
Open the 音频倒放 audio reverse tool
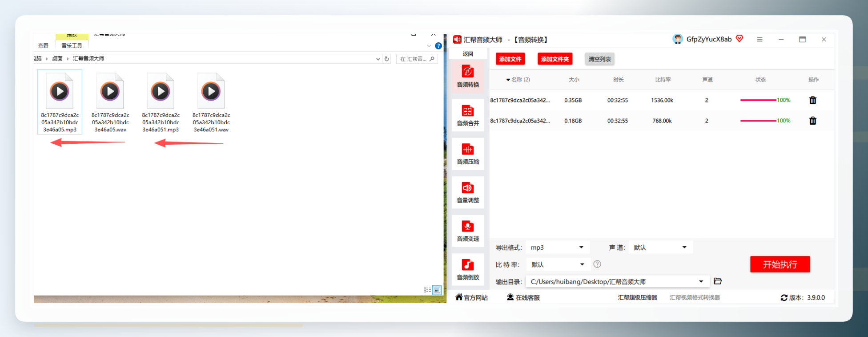coord(468,269)
